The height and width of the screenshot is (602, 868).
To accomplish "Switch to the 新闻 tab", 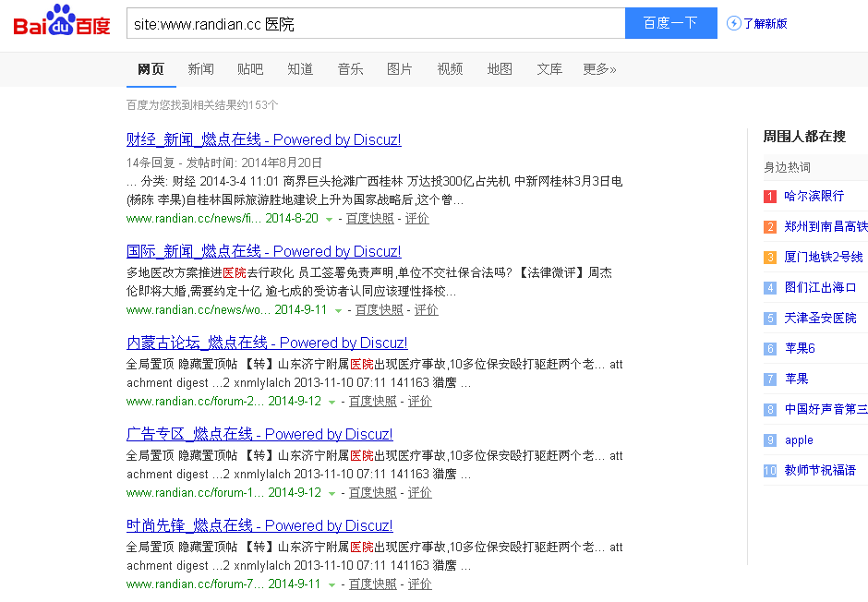I will click(201, 69).
